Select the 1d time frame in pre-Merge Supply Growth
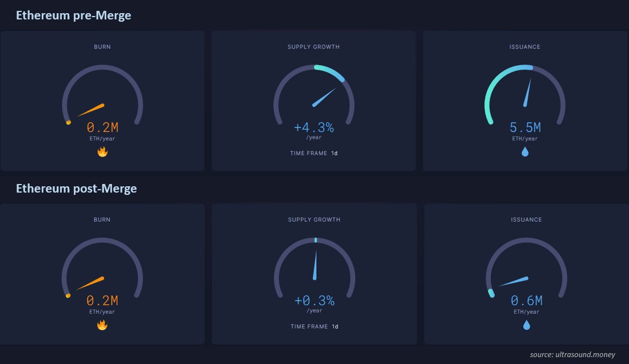Image resolution: width=629 pixels, height=364 pixels. [334, 153]
